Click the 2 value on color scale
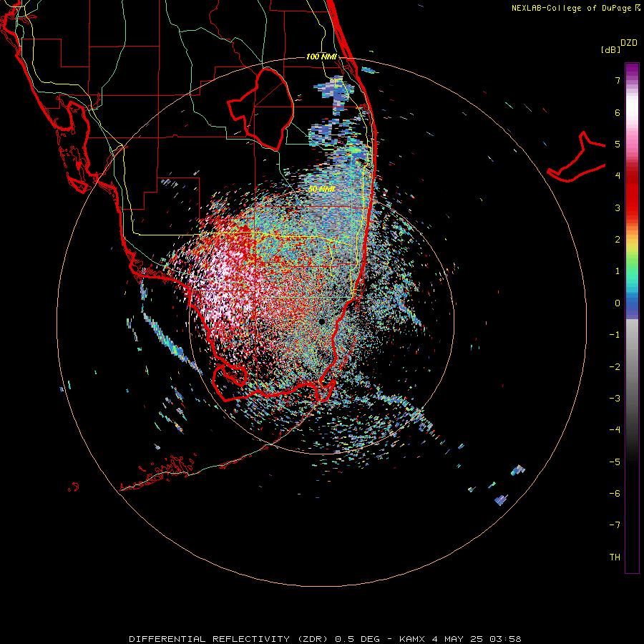The image size is (644, 644). [x=618, y=240]
